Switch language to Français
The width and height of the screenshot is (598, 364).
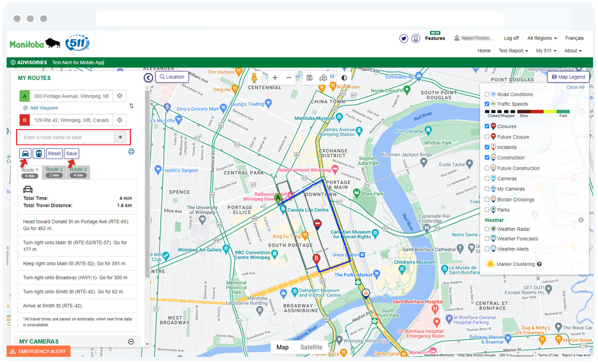(x=574, y=38)
